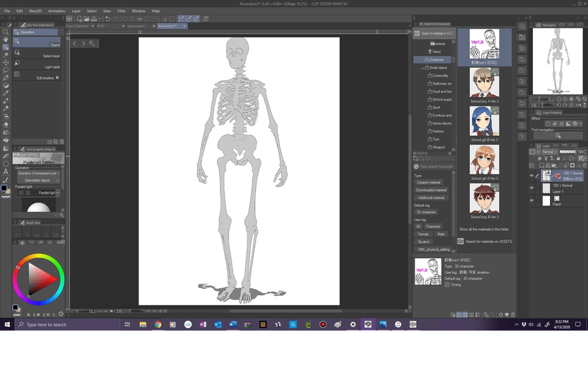The width and height of the screenshot is (588, 382).
Task: Select School girl B-Ver.3 material thumbnail
Action: [x=484, y=121]
